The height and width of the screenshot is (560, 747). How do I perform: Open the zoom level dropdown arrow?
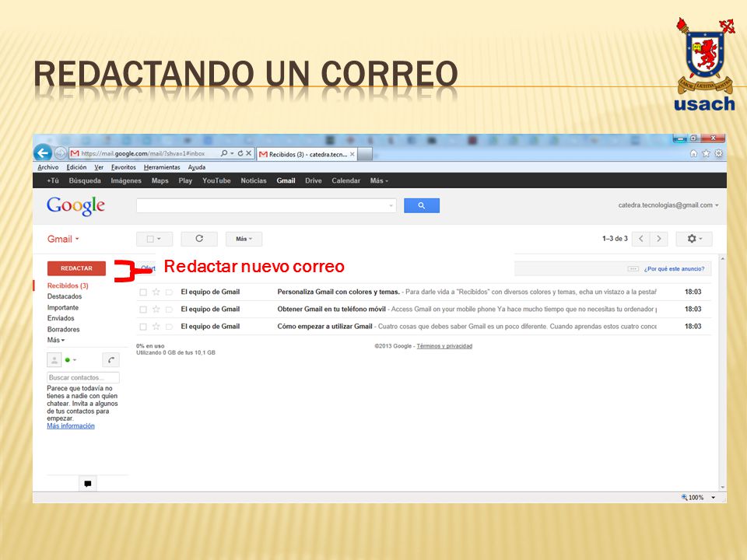714,498
